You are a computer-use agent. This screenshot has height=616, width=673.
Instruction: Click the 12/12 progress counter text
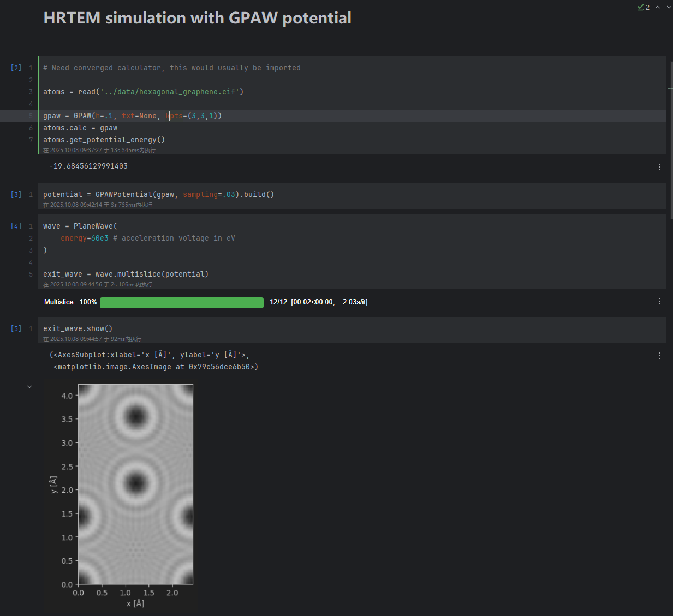pos(278,302)
